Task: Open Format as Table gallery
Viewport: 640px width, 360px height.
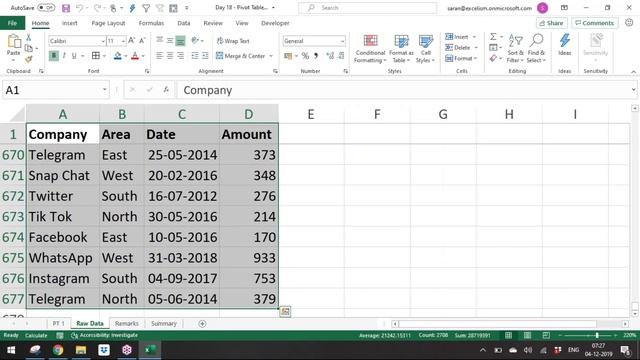Action: (x=401, y=49)
